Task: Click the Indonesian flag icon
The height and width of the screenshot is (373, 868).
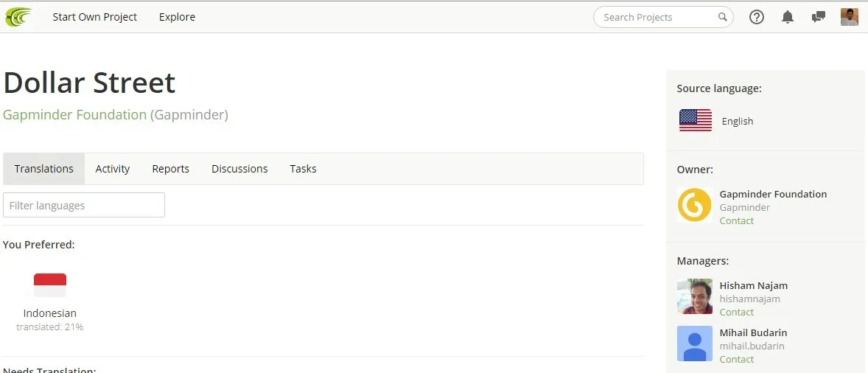Action: click(x=50, y=285)
